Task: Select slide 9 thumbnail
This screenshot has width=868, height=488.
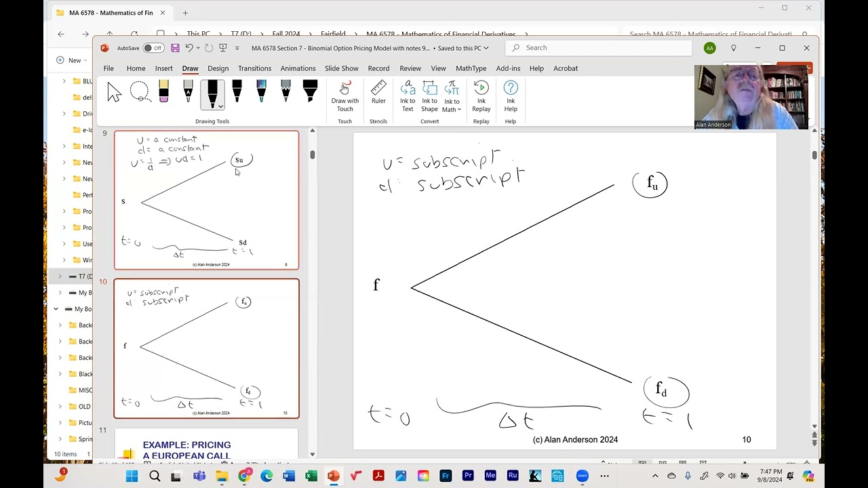Action: pyautogui.click(x=206, y=200)
